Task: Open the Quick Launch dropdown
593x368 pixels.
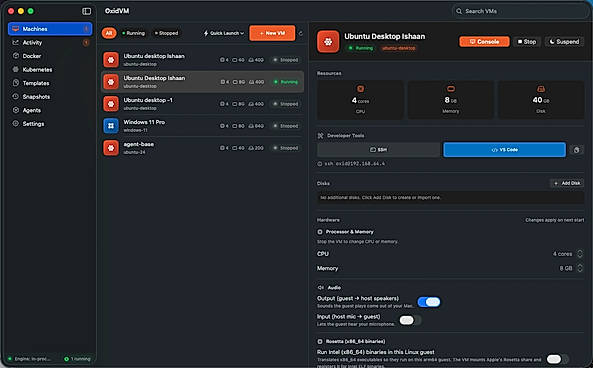Action: (x=224, y=33)
